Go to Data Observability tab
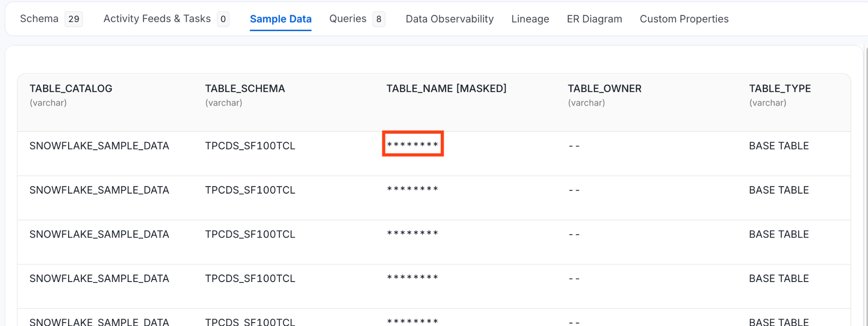Viewport: 868px width, 326px height. click(450, 19)
